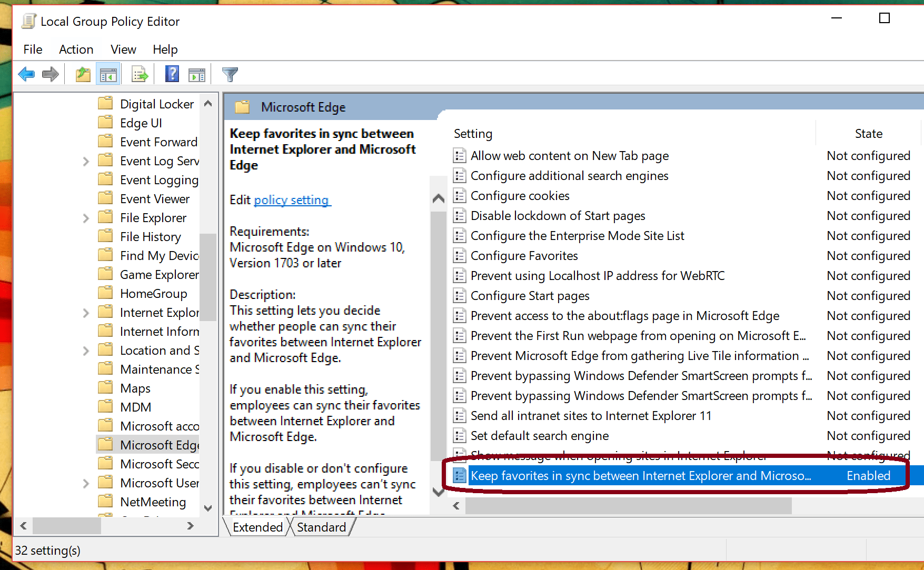Click tree pane horizontal scroll left arrow
This screenshot has width=924, height=570.
click(23, 526)
